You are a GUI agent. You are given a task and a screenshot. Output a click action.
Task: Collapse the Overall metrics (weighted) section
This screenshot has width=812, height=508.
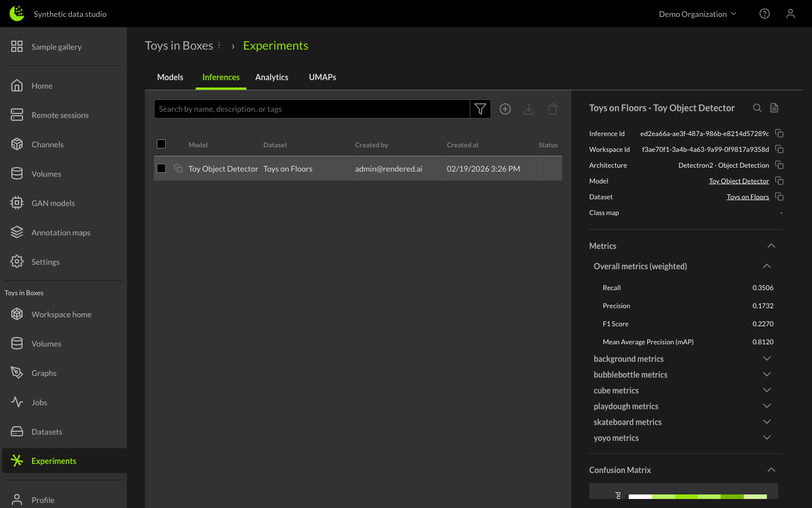point(766,266)
